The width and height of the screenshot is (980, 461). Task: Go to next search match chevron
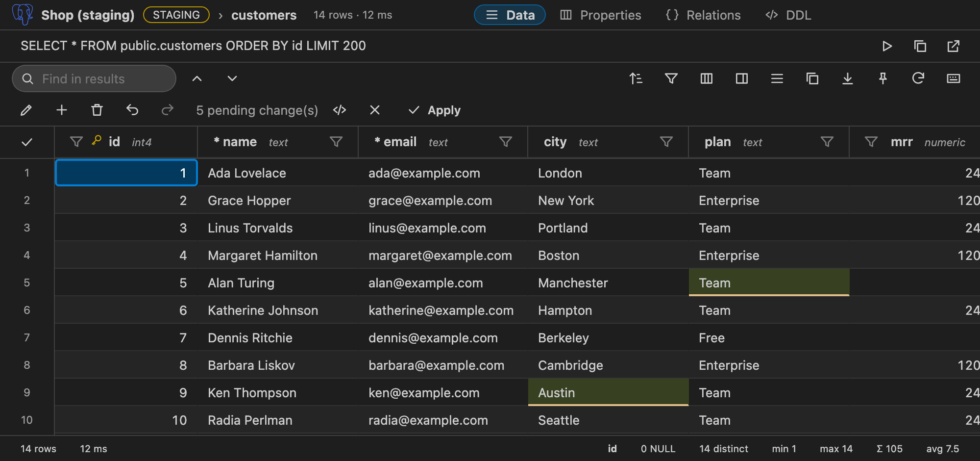point(232,78)
